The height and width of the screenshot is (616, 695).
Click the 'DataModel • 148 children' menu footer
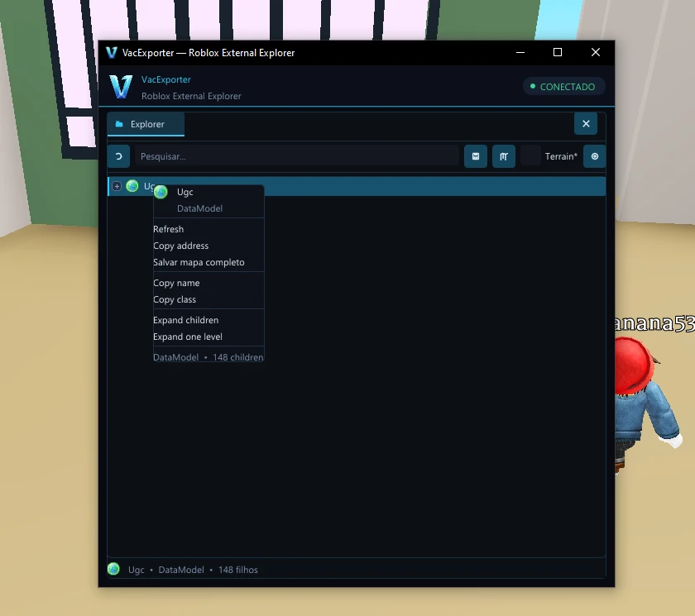pyautogui.click(x=208, y=357)
